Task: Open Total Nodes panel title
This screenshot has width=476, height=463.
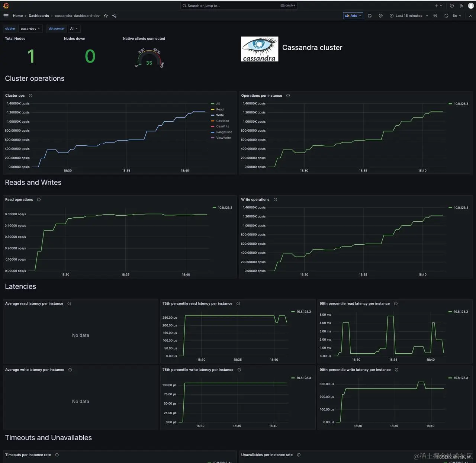Action: [x=15, y=39]
